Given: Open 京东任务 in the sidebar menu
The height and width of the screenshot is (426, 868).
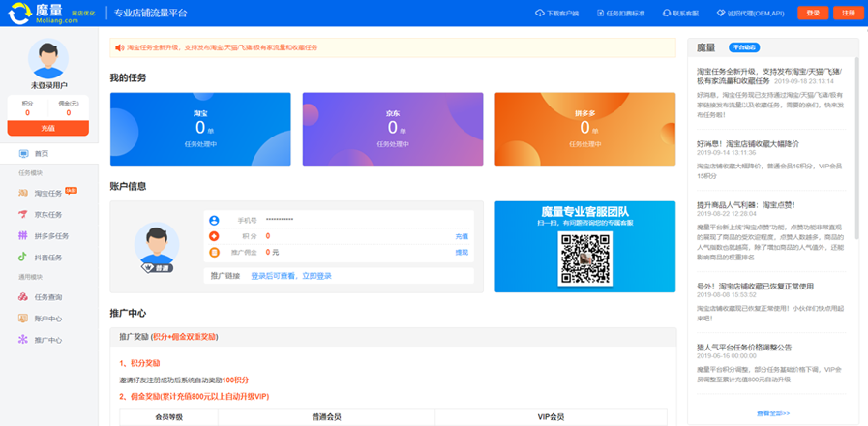Looking at the screenshot, I should click(49, 214).
